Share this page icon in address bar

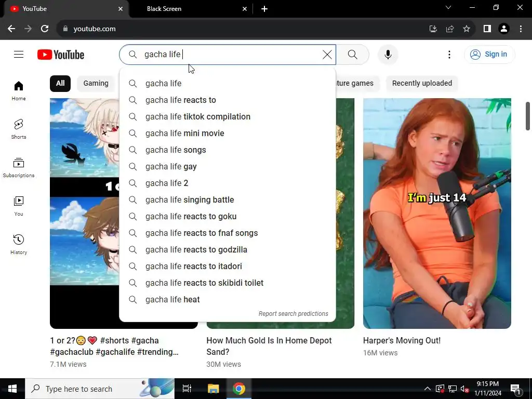[x=450, y=29]
